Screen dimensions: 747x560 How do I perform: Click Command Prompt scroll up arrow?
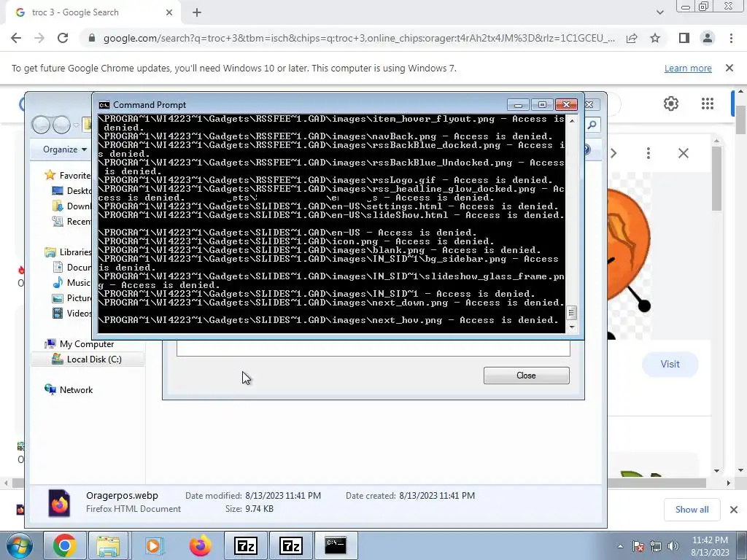(572, 121)
